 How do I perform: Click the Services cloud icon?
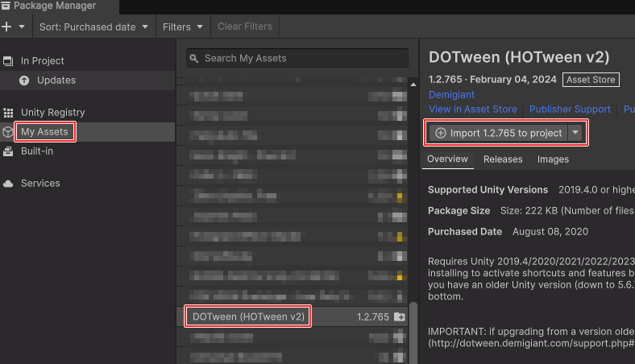pos(9,184)
